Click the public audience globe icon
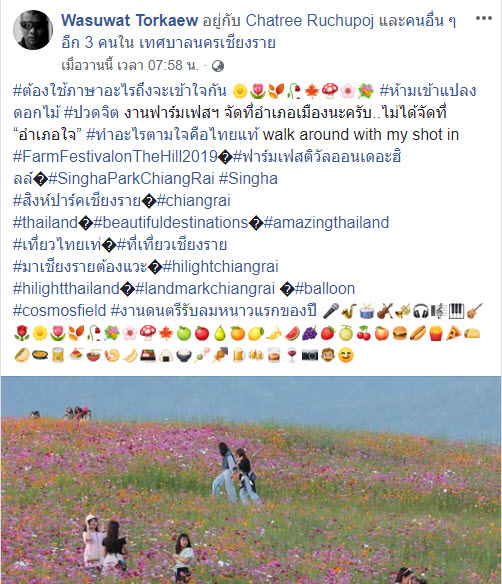The height and width of the screenshot is (584, 502). tap(218, 66)
